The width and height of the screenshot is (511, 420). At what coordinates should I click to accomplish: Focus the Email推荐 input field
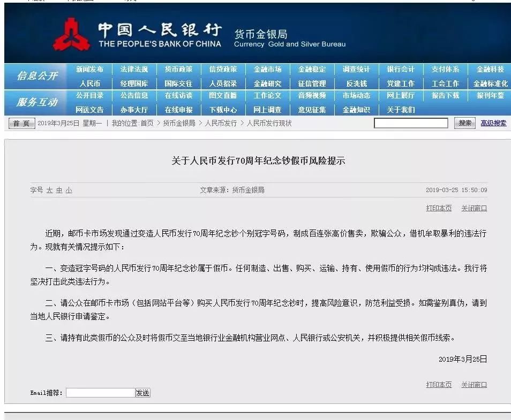[101, 393]
